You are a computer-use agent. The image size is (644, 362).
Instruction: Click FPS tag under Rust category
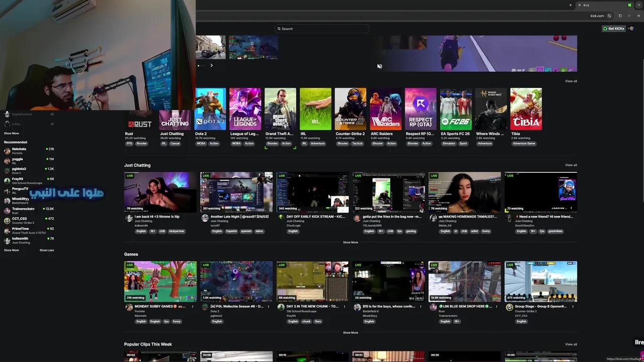[x=129, y=143]
